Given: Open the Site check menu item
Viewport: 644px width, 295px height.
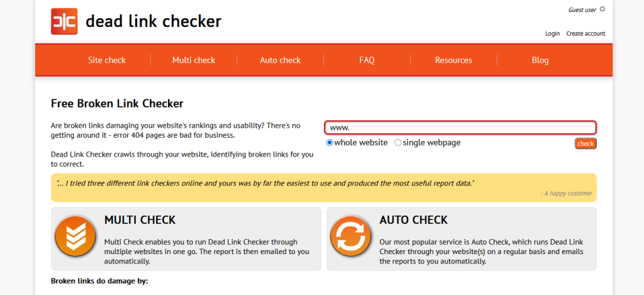Looking at the screenshot, I should pos(107,60).
